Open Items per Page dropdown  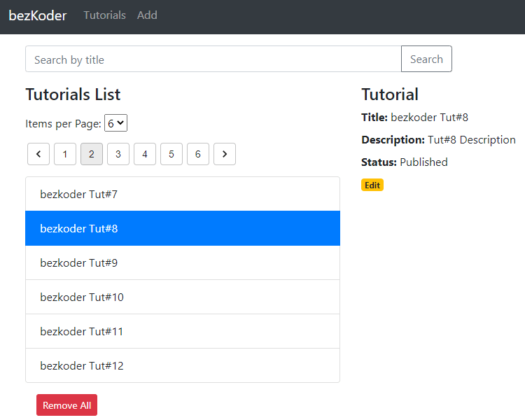(x=115, y=123)
